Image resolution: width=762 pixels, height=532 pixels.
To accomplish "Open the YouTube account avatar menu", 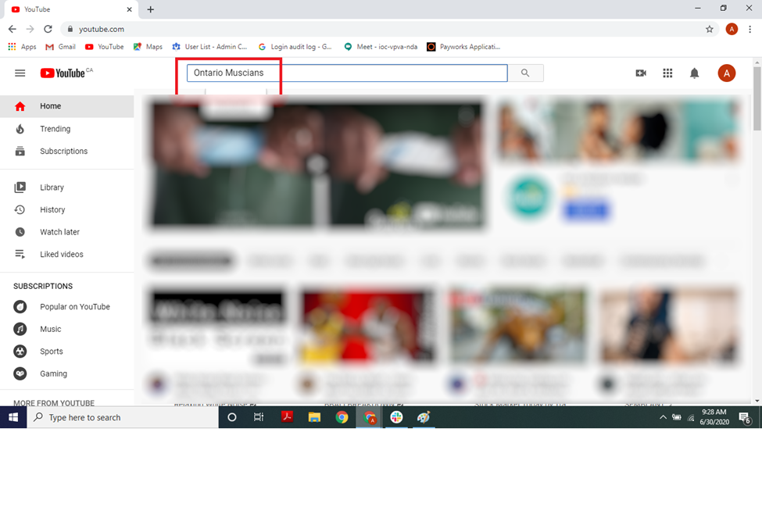I will click(727, 73).
